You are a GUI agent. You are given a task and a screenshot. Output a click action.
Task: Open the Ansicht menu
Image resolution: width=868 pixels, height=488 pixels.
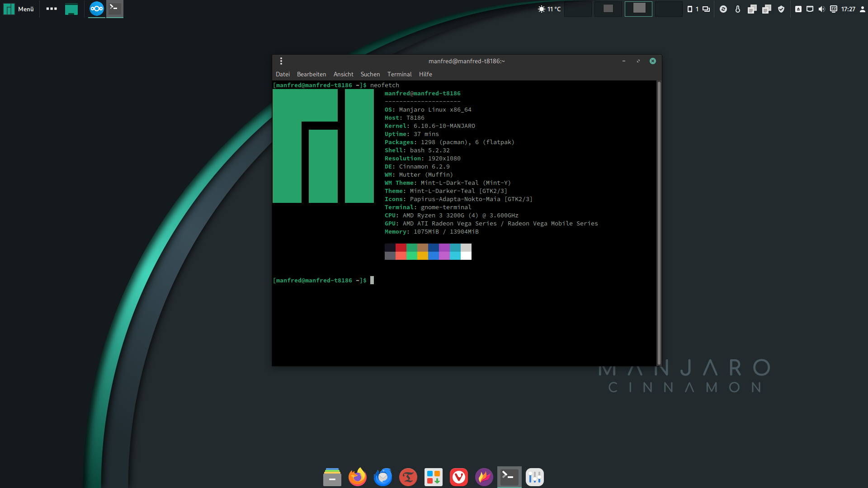[343, 74]
